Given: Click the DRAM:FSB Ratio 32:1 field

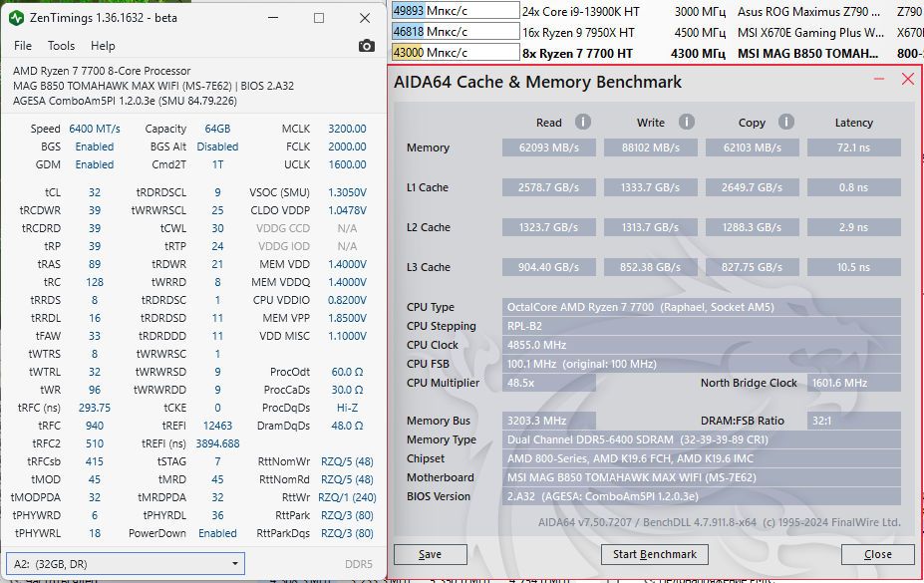Looking at the screenshot, I should 854,421.
